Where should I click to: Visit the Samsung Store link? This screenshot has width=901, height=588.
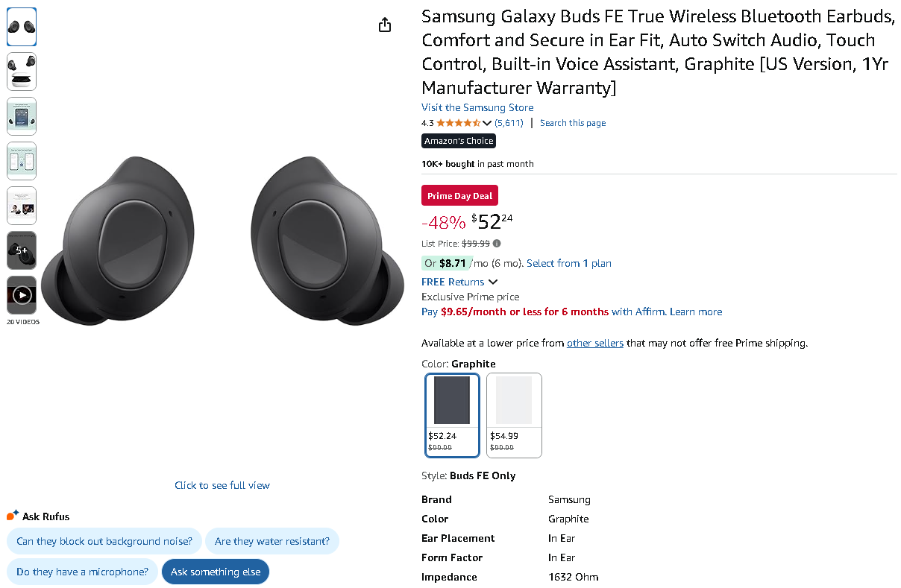[477, 107]
